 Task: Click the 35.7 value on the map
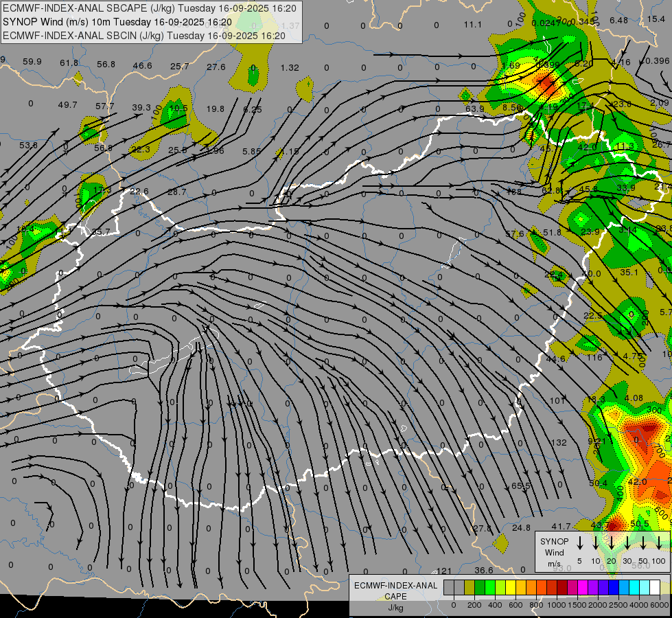(101, 232)
